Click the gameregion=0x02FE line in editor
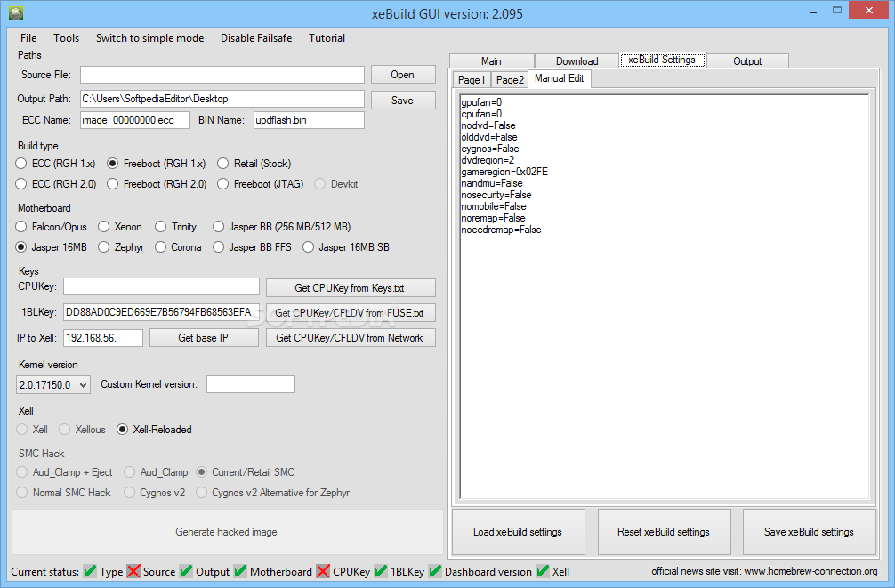The image size is (895, 588). click(504, 172)
